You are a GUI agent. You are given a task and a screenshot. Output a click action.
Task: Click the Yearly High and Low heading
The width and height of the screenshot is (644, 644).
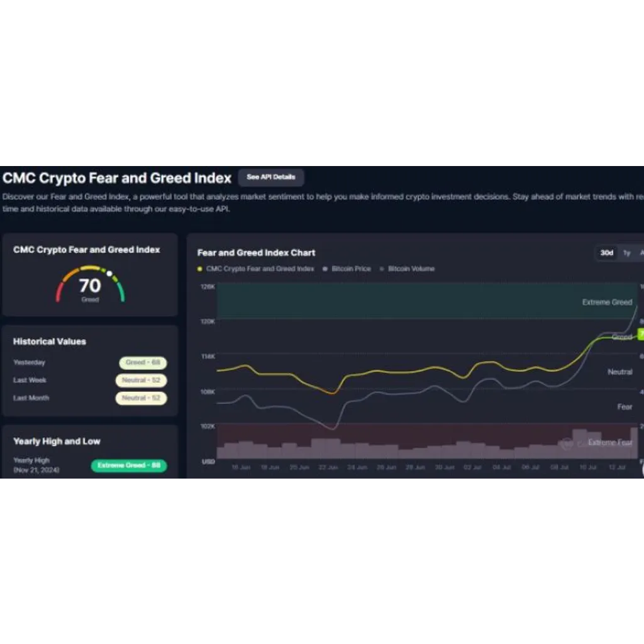pos(57,441)
